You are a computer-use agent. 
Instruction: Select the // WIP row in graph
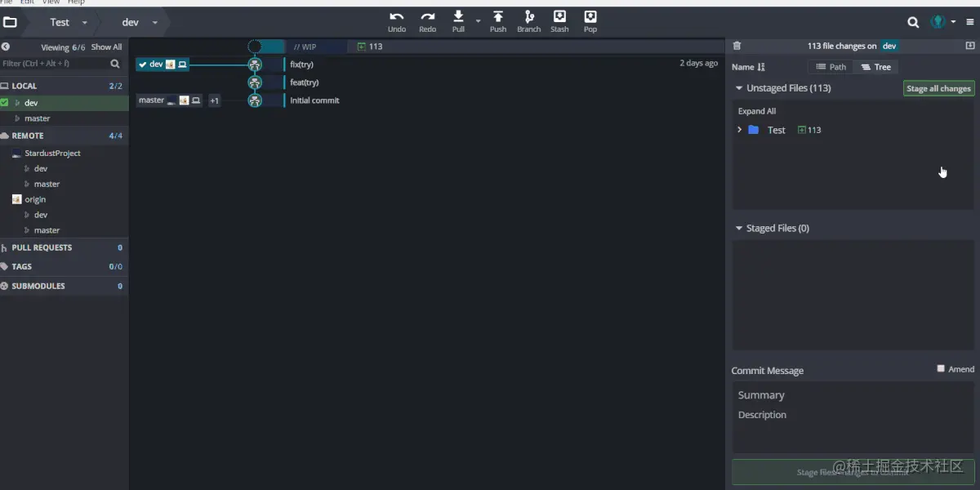coord(305,47)
